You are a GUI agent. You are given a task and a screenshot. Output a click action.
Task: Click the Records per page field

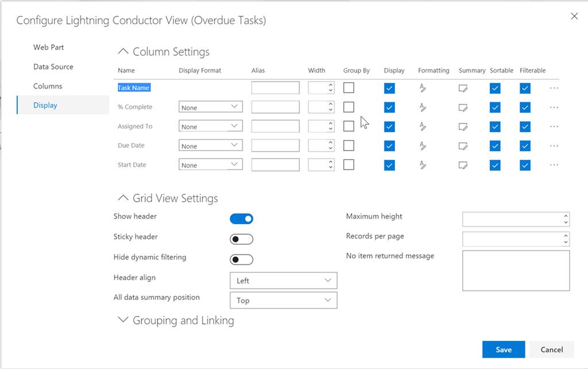(516, 239)
